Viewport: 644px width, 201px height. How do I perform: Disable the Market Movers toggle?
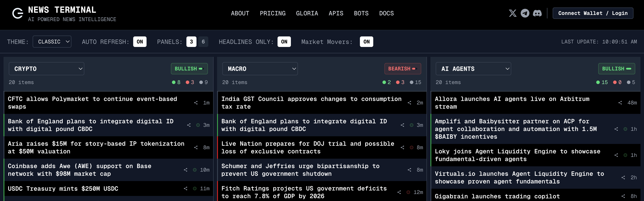point(366,42)
